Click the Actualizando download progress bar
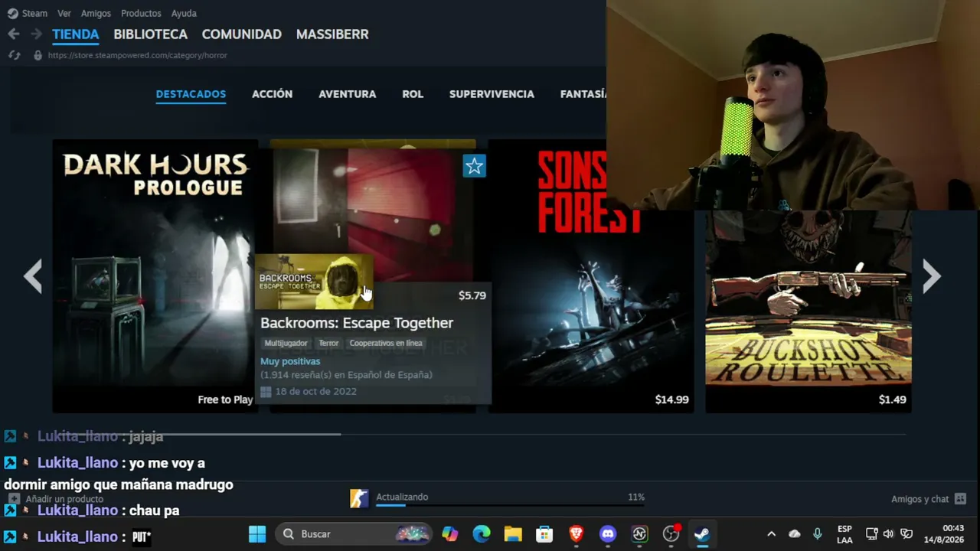Viewport: 980px width, 551px height. pyautogui.click(x=510, y=504)
